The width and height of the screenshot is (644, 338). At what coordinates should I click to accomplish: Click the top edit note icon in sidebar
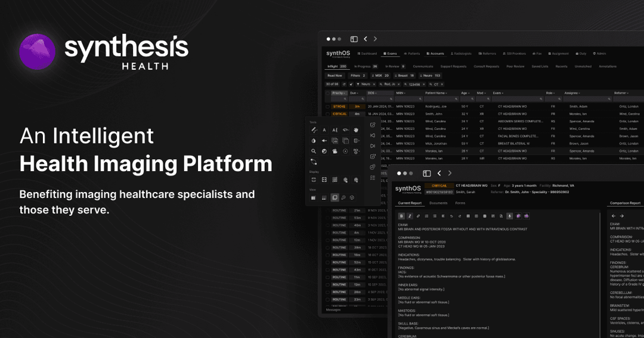pyautogui.click(x=373, y=125)
